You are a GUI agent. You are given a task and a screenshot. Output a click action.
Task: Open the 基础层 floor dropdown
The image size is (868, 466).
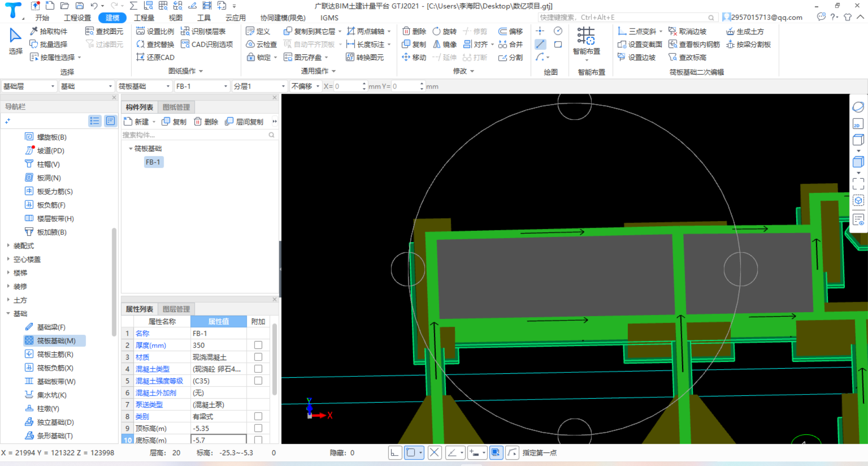(29, 86)
